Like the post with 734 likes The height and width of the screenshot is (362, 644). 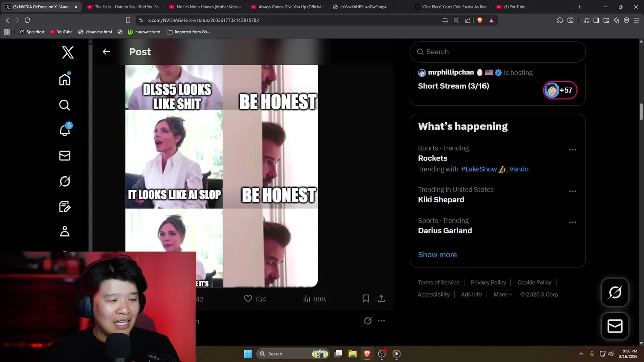(x=255, y=299)
